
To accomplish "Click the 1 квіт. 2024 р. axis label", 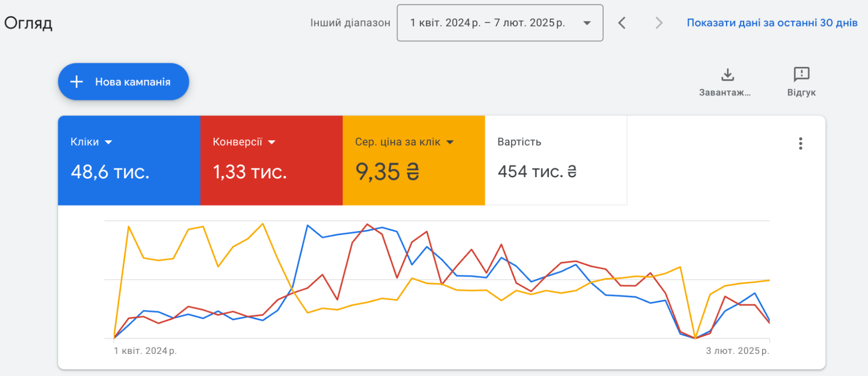I will (x=145, y=351).
